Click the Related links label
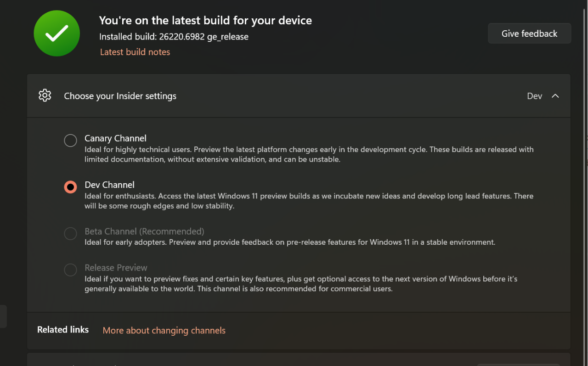This screenshot has width=588, height=366. pos(63,330)
